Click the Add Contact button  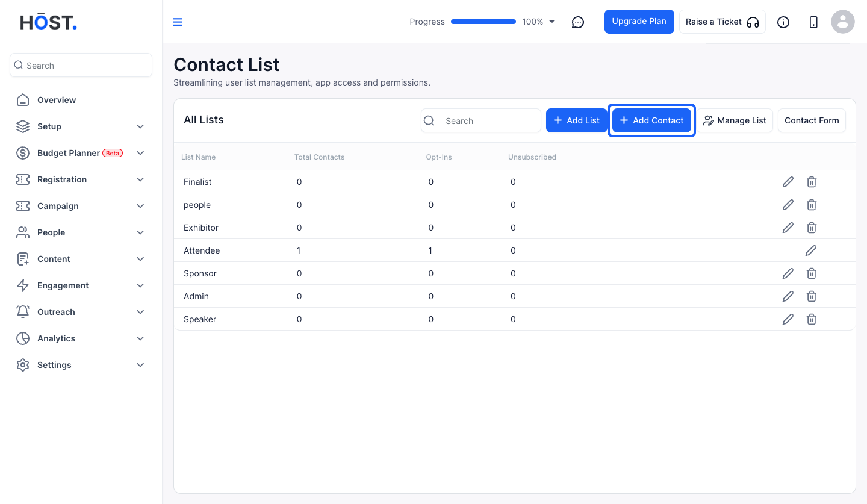[652, 120]
